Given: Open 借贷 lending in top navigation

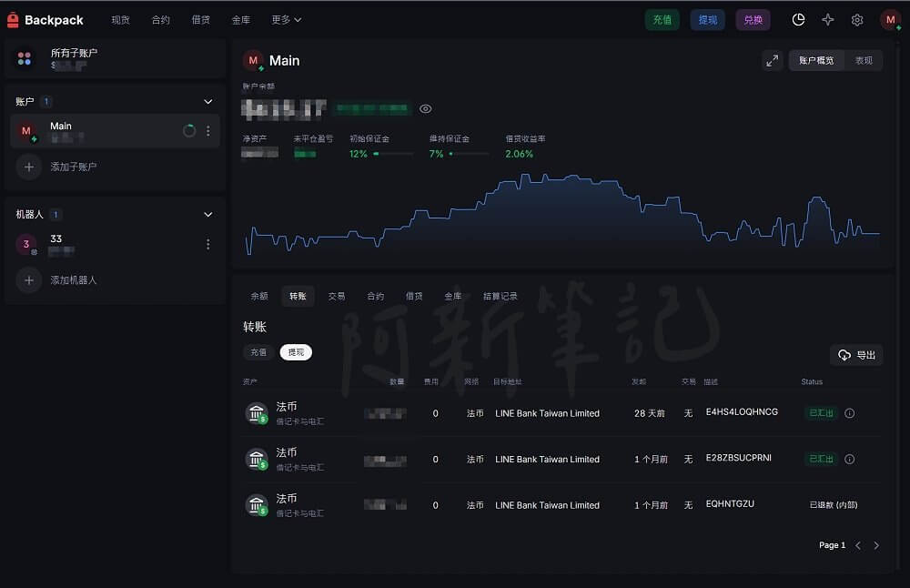Looking at the screenshot, I should pyautogui.click(x=201, y=20).
